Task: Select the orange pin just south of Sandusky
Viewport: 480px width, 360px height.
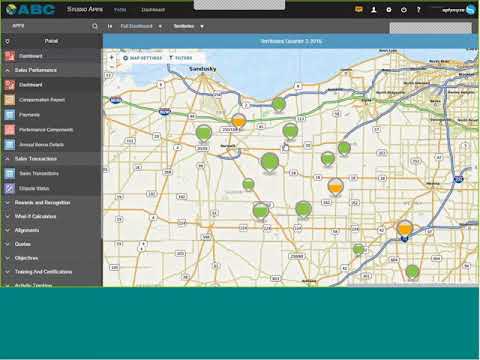Action: (239, 120)
